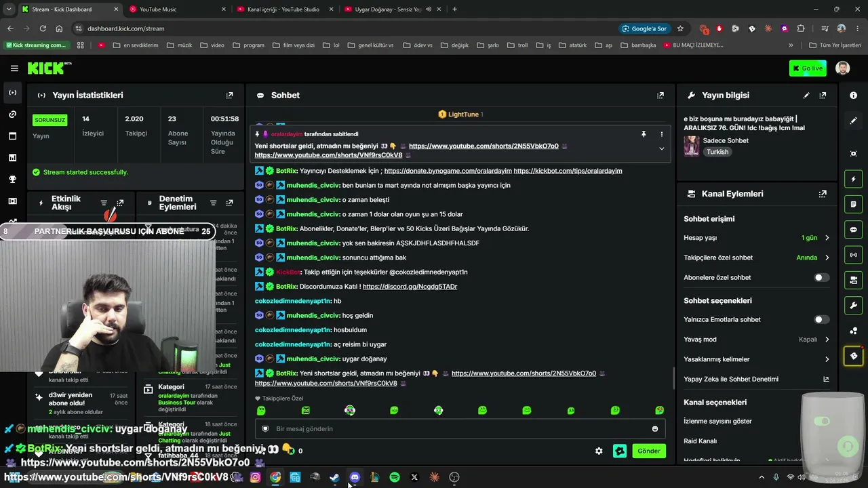The image size is (868, 488).
Task: Open Discord from the taskbar
Action: click(x=355, y=477)
